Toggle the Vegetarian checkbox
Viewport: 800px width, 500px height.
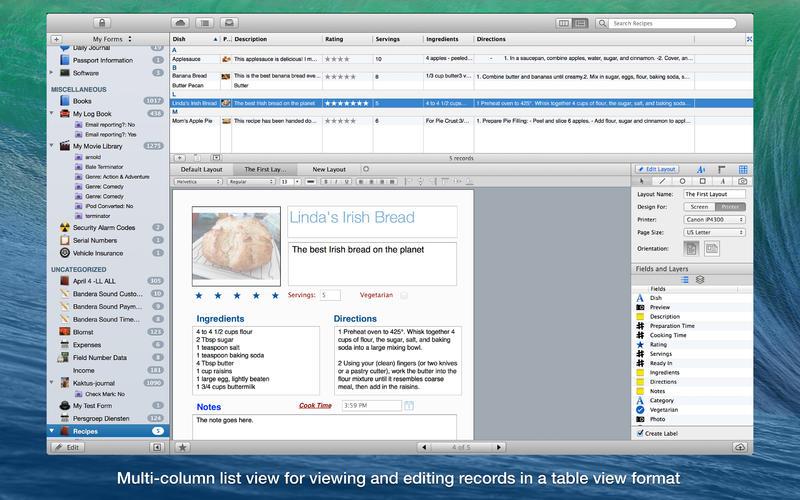403,295
